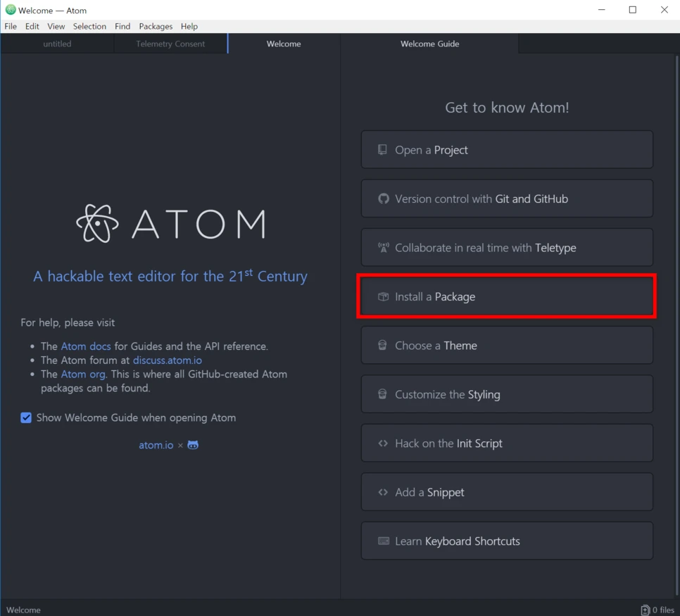The height and width of the screenshot is (616, 680).
Task: Open the File menu
Action: click(11, 27)
